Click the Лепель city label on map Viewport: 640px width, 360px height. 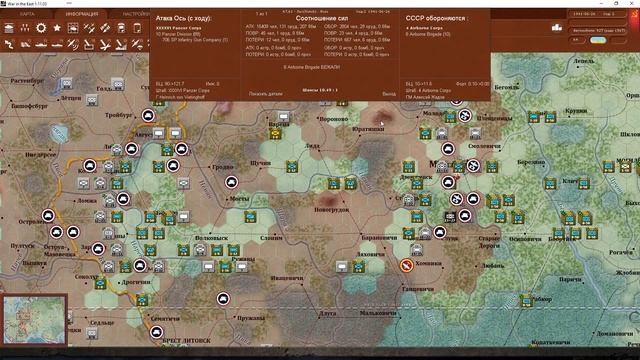pos(584,61)
